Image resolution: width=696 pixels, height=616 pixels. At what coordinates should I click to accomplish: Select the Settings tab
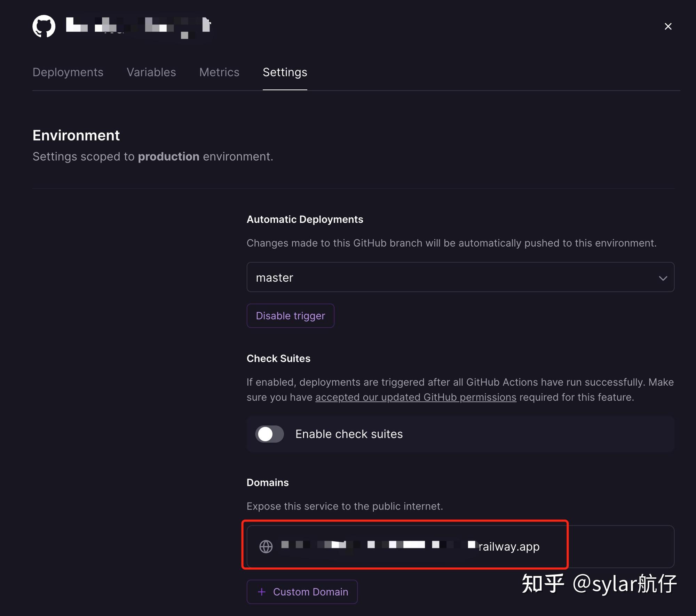[285, 72]
